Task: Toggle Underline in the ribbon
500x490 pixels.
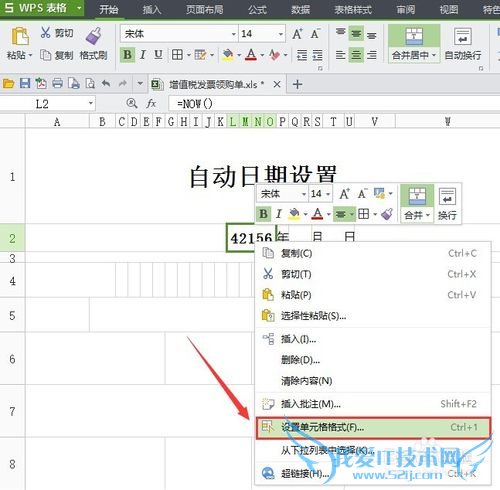Action: (158, 55)
